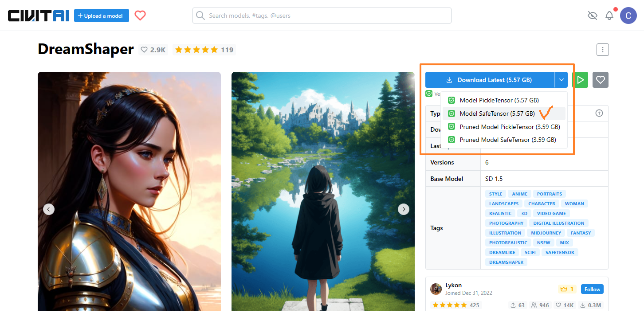The height and width of the screenshot is (313, 644).
Task: Click the SAFETENSOR tag
Action: tap(560, 252)
